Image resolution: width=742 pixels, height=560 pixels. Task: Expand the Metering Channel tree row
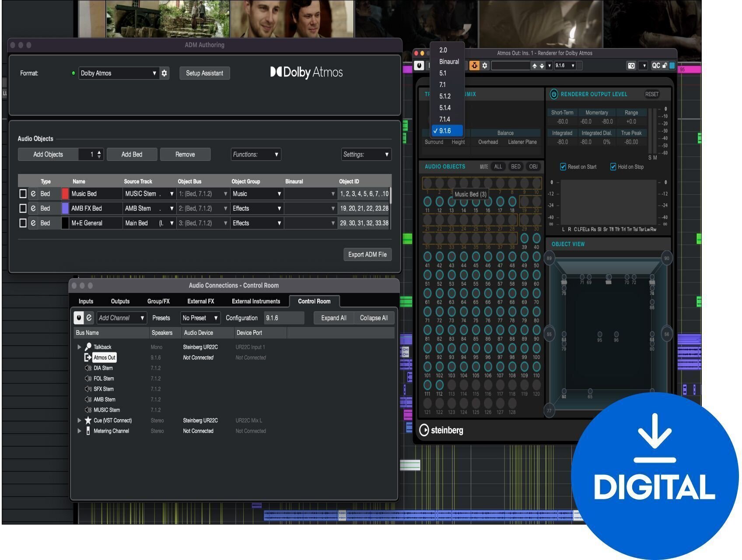[x=79, y=431]
